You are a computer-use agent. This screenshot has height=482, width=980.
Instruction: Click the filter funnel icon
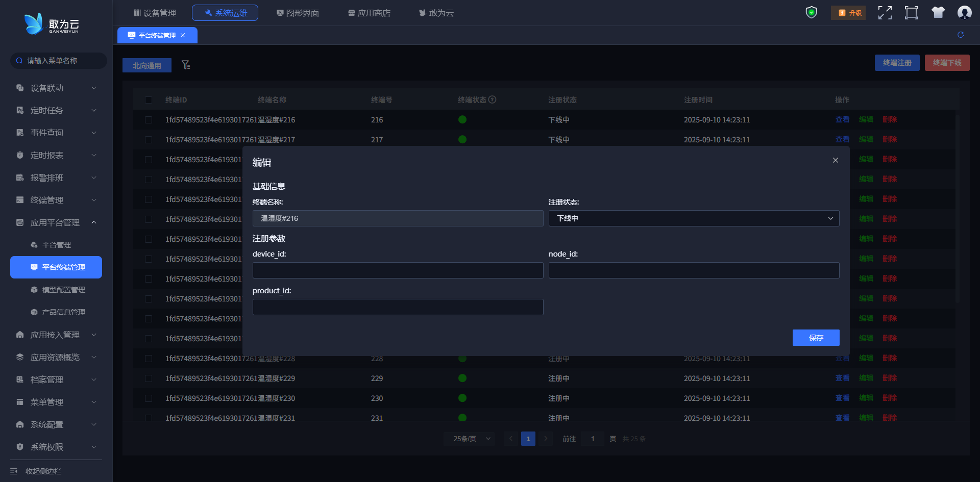[186, 65]
